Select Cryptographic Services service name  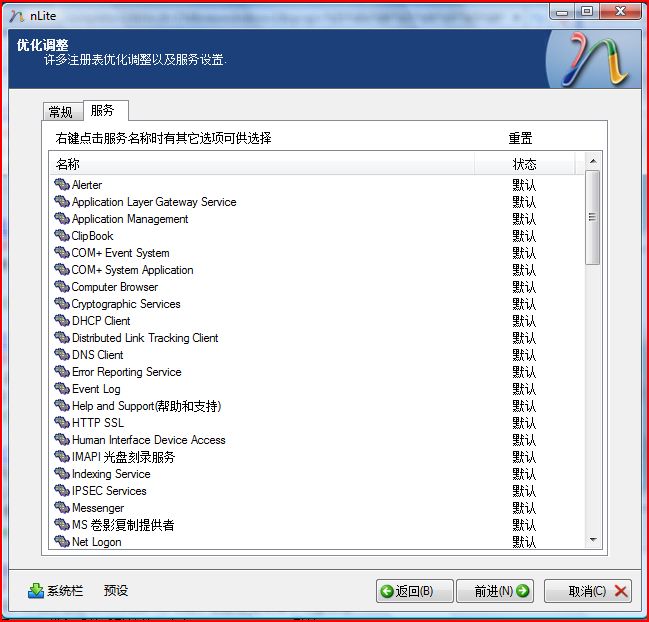(x=126, y=303)
